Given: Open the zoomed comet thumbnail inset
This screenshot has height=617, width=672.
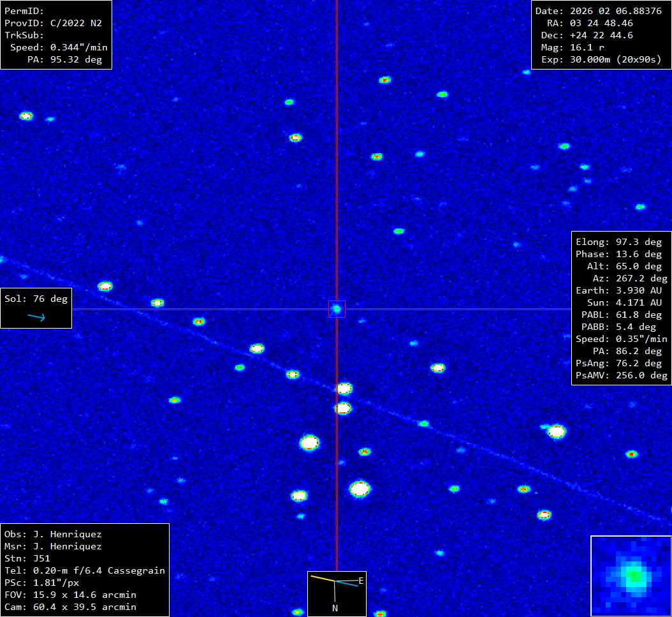Looking at the screenshot, I should 631,576.
